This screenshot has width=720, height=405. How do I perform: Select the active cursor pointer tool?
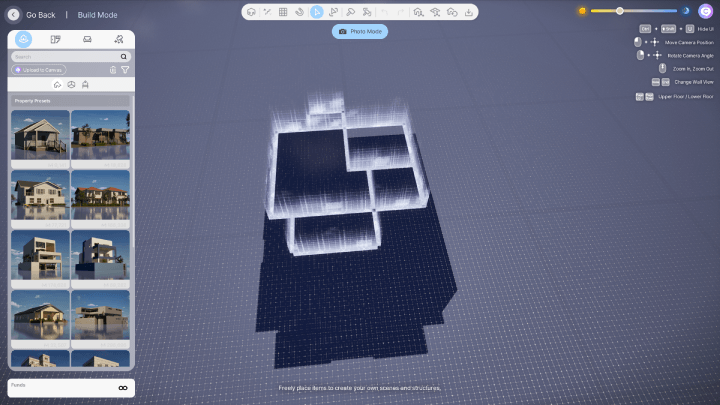click(316, 12)
